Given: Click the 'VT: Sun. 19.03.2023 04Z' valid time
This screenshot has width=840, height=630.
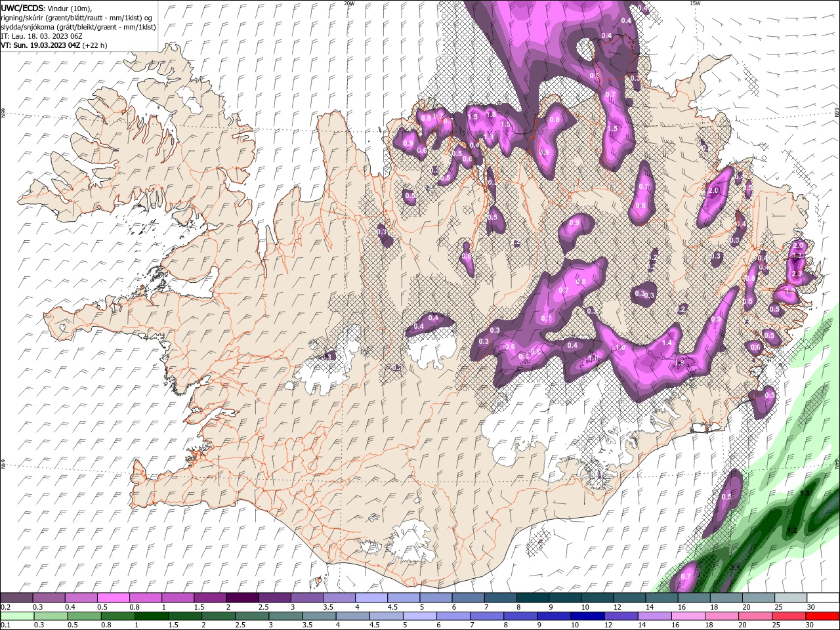Looking at the screenshot, I should coord(41,45).
